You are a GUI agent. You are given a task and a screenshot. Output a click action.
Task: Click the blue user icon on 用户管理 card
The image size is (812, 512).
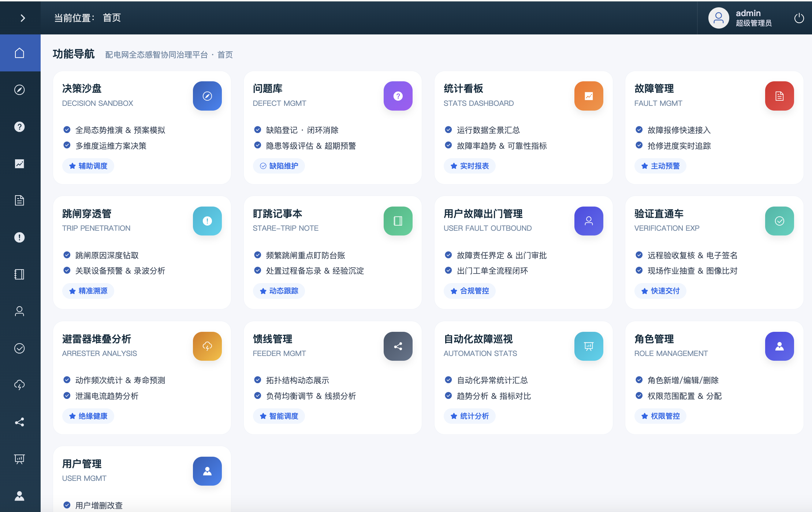tap(207, 471)
